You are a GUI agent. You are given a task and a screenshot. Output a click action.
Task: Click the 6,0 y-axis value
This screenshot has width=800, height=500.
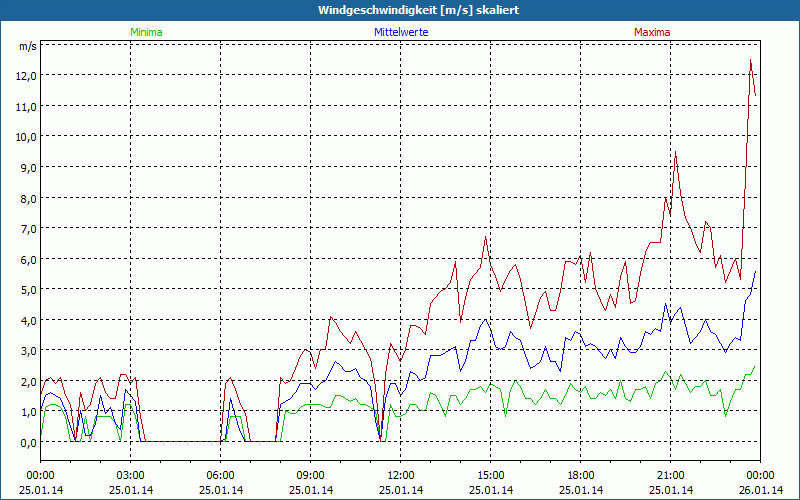[29, 259]
